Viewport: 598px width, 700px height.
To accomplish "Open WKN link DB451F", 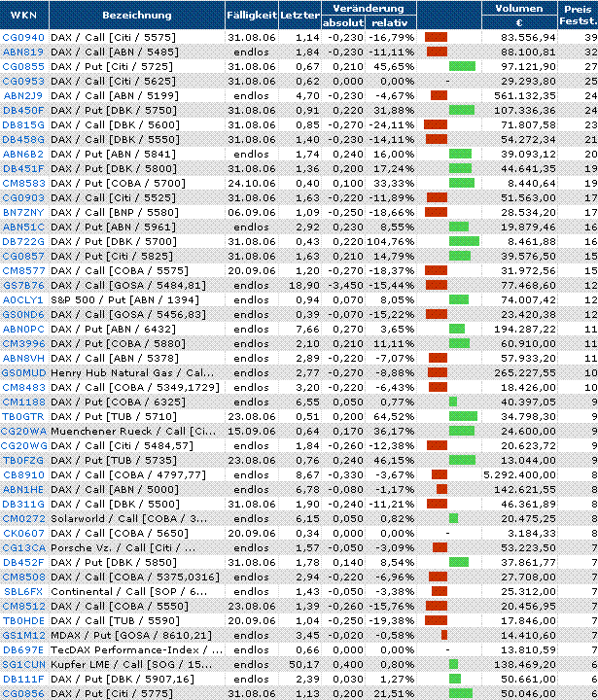I will pos(23,169).
